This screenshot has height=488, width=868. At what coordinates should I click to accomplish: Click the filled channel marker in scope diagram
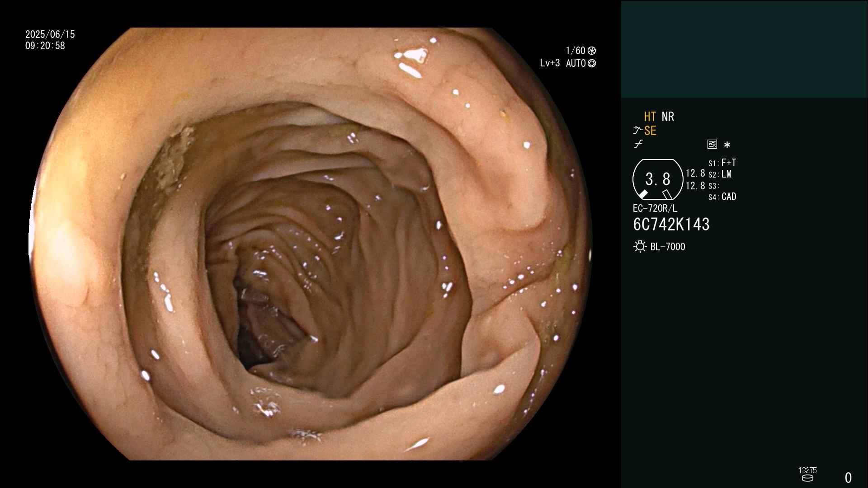tap(643, 194)
